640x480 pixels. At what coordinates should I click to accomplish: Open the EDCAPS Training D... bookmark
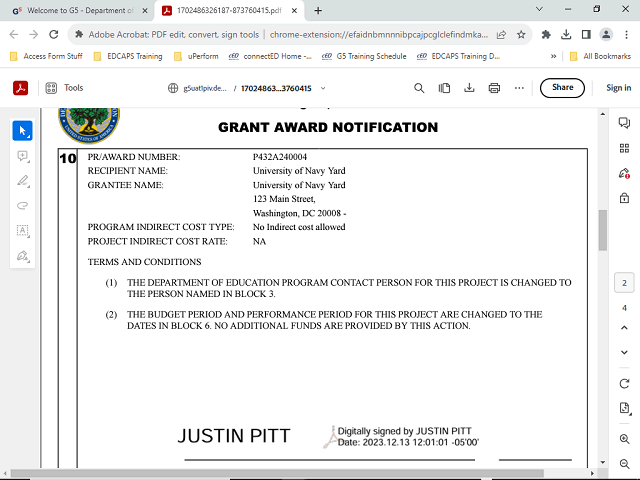pos(458,56)
